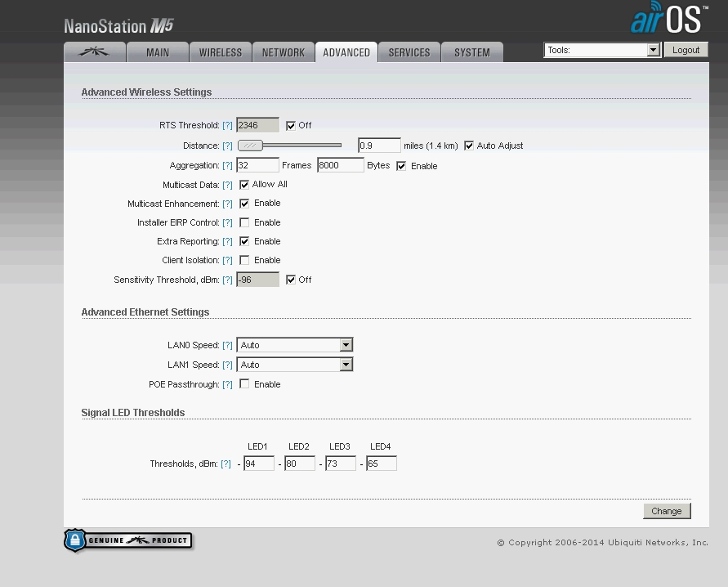Select the ADVANCED tab
728x587 pixels.
pos(346,52)
